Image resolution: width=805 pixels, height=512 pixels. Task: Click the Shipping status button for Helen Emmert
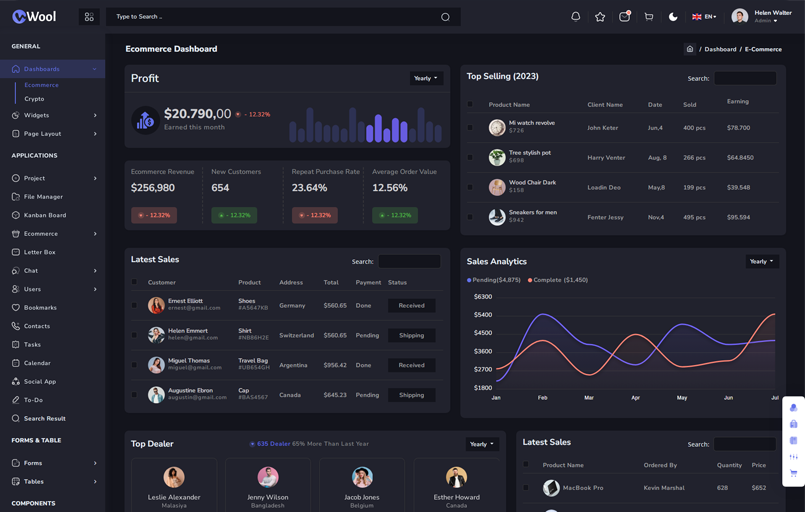(411, 335)
